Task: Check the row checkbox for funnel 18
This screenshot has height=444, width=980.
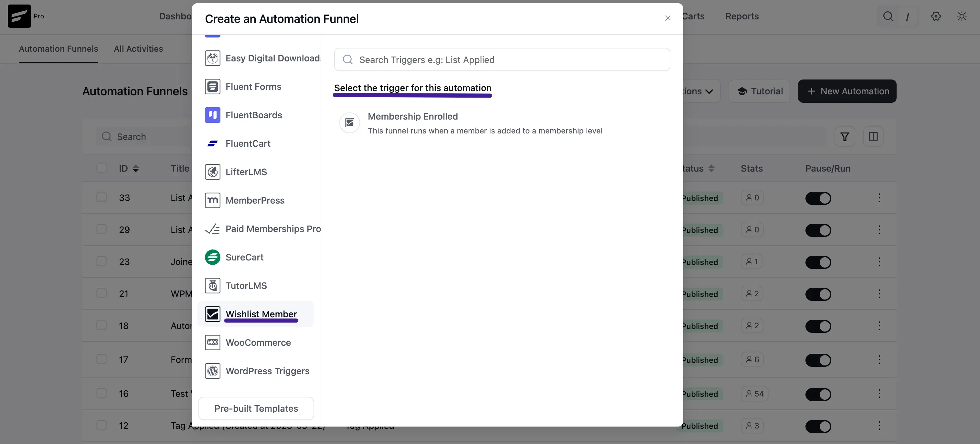Action: coord(101,325)
